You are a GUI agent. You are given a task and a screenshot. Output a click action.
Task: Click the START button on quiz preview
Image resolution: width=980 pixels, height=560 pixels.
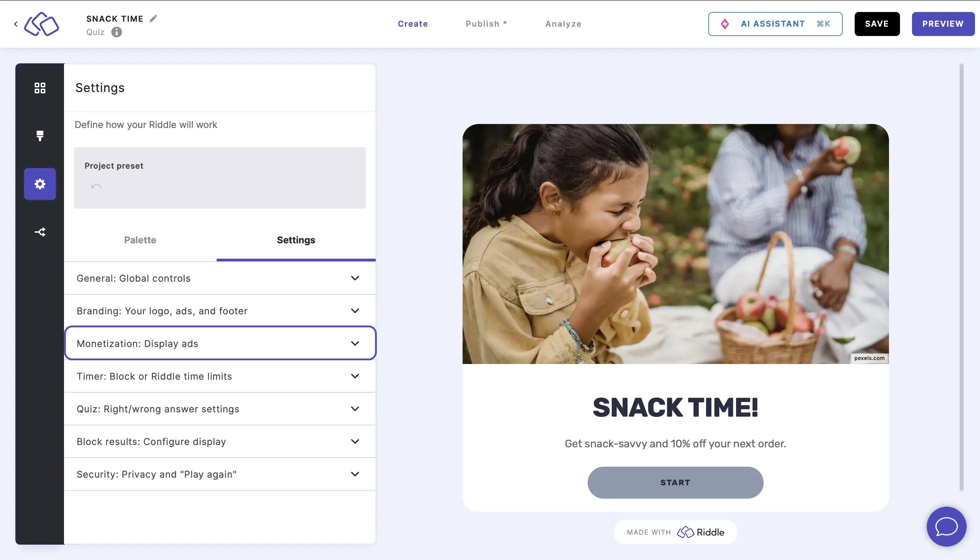pyautogui.click(x=675, y=482)
